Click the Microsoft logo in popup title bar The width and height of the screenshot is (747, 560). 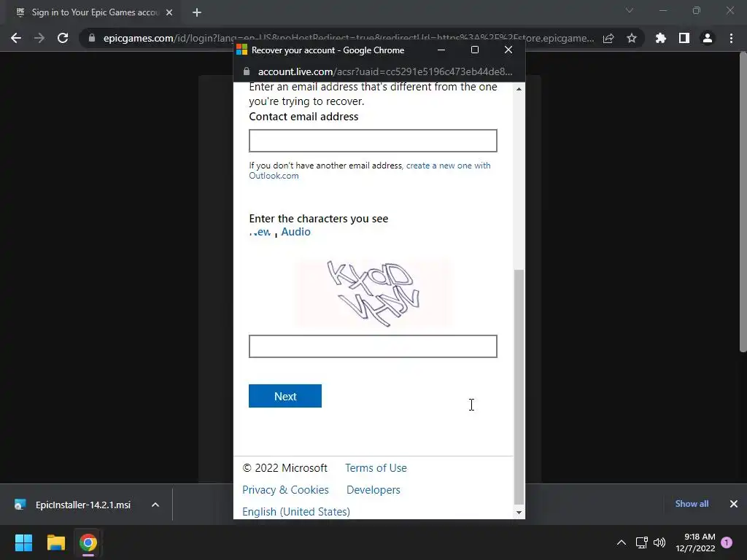coord(242,50)
